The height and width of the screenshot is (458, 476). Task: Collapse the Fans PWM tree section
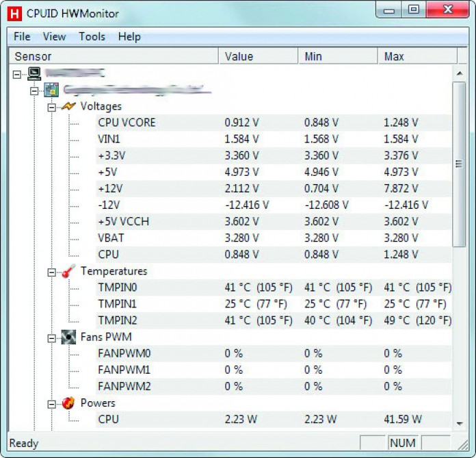tap(51, 338)
